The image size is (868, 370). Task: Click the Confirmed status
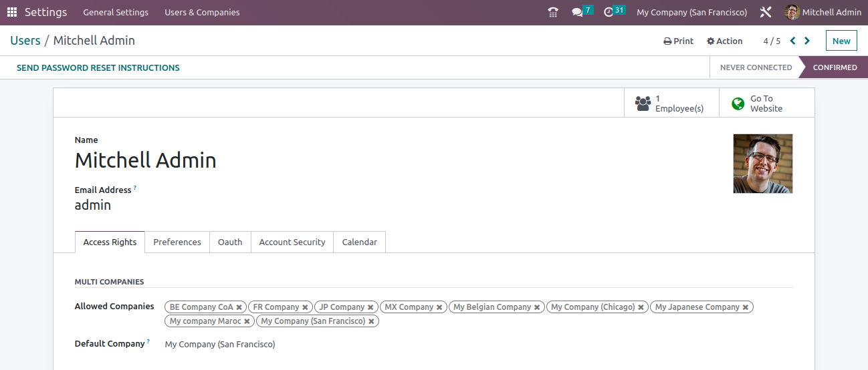pyautogui.click(x=835, y=67)
